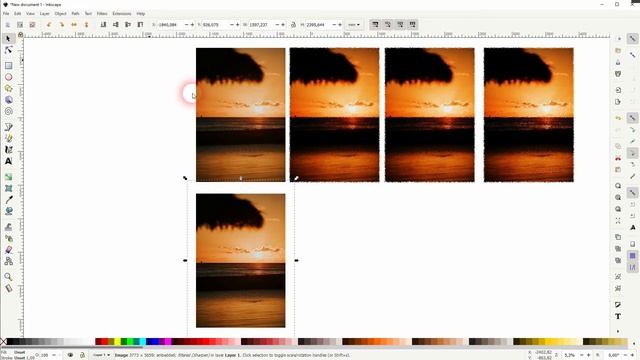Click the Cut scissors icon
This screenshot has width=640, height=360.
[618, 158]
